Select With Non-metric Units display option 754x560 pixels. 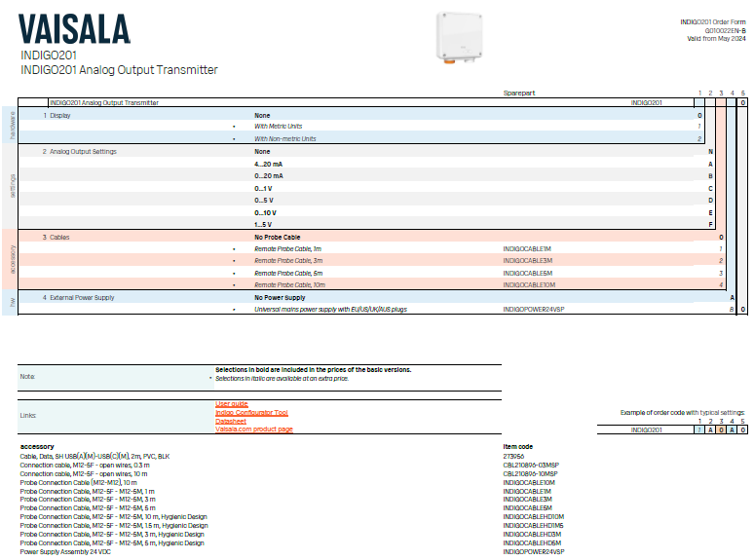(285, 138)
